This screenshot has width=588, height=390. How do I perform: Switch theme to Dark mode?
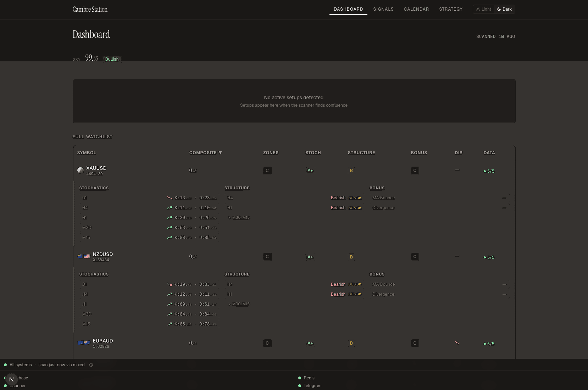[x=504, y=9]
